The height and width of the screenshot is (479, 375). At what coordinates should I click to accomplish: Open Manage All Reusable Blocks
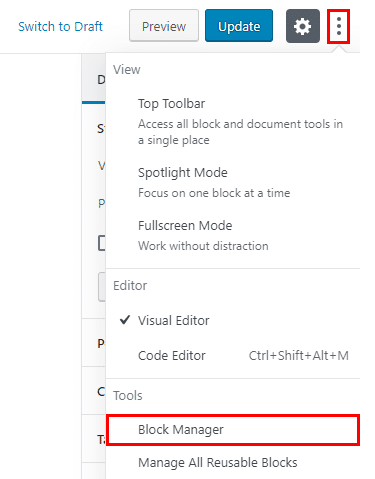233,462
